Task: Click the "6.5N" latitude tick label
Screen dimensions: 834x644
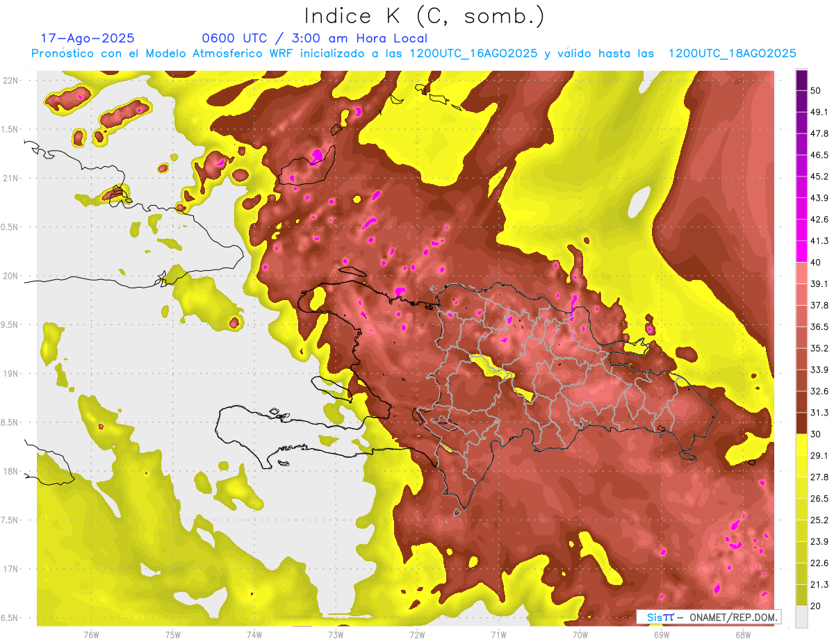Action: pyautogui.click(x=10, y=618)
